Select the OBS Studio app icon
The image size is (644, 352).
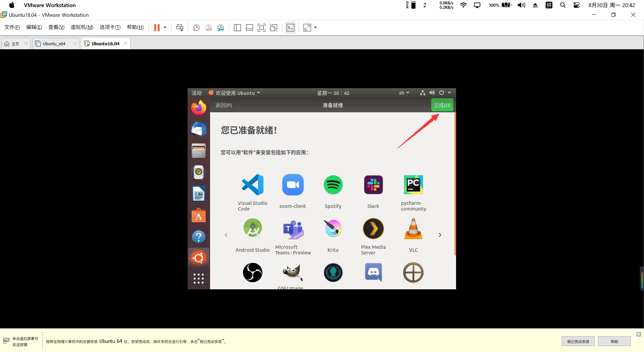coord(253,273)
